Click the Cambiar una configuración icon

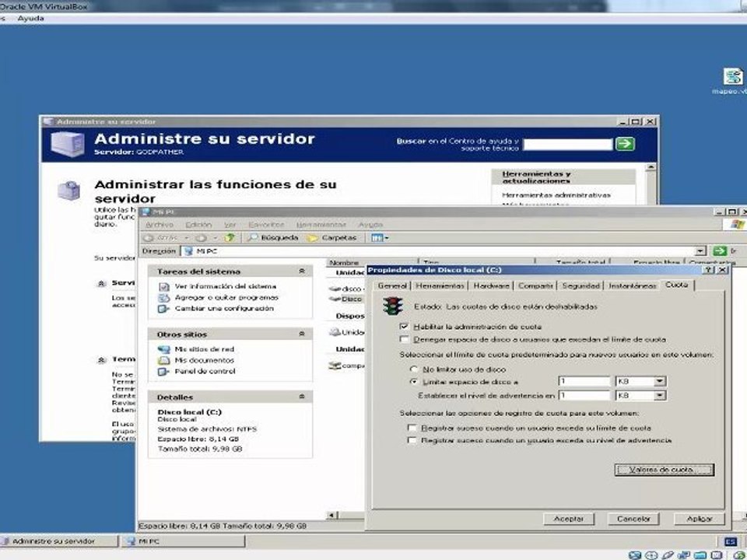[x=164, y=308]
